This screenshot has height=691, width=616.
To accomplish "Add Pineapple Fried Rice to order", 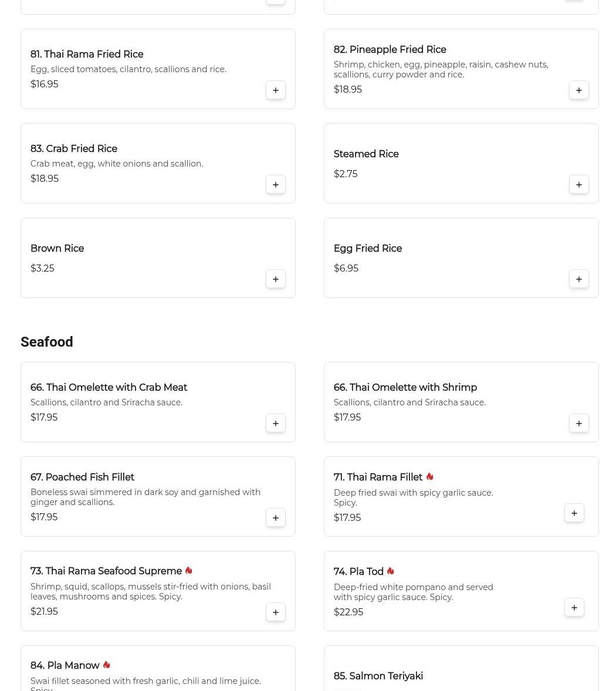I will (x=579, y=90).
